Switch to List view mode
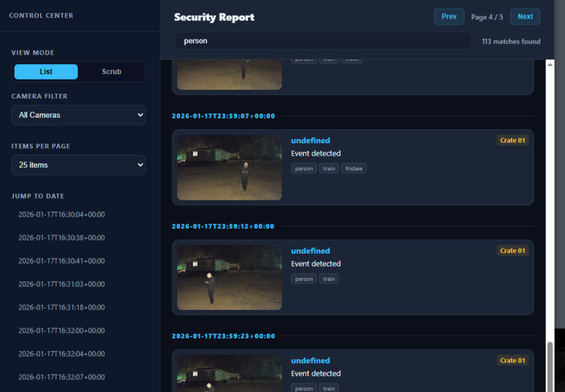Screen dimensions: 565x392 pos(46,72)
